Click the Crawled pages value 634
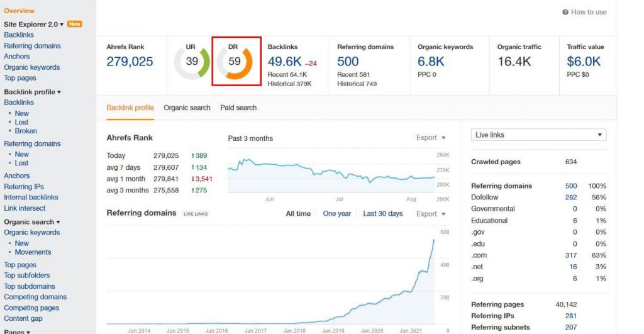Image resolution: width=644 pixels, height=334 pixels. [x=571, y=162]
